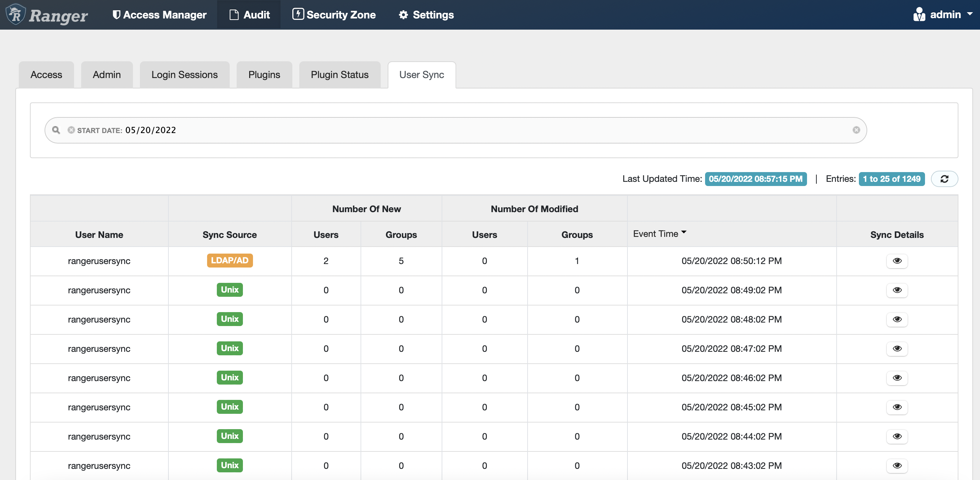The image size is (980, 480).
Task: Clear all search filters icon
Action: pyautogui.click(x=856, y=130)
